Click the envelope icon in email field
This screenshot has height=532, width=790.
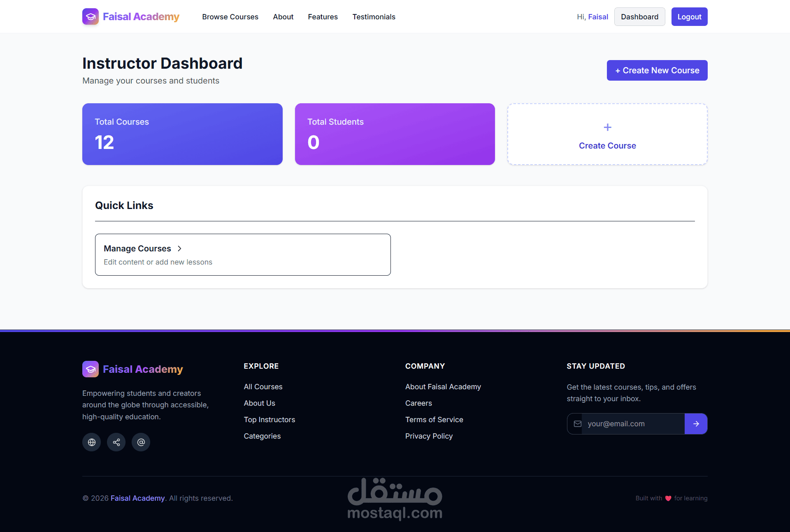(x=578, y=424)
